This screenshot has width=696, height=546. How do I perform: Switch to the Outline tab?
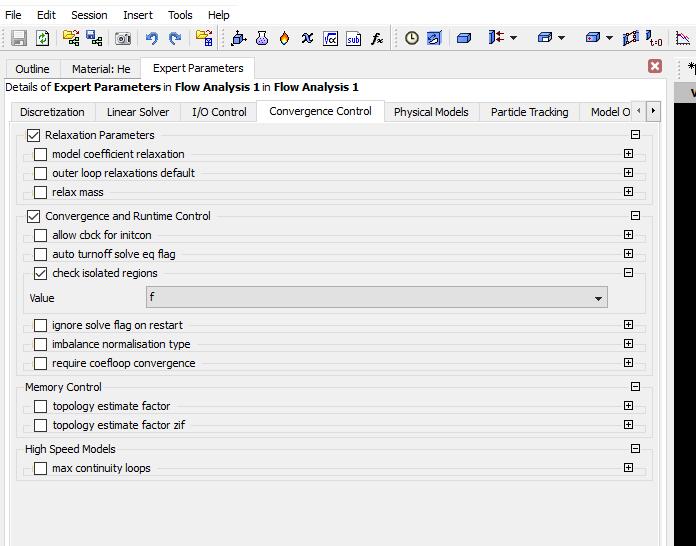click(32, 69)
